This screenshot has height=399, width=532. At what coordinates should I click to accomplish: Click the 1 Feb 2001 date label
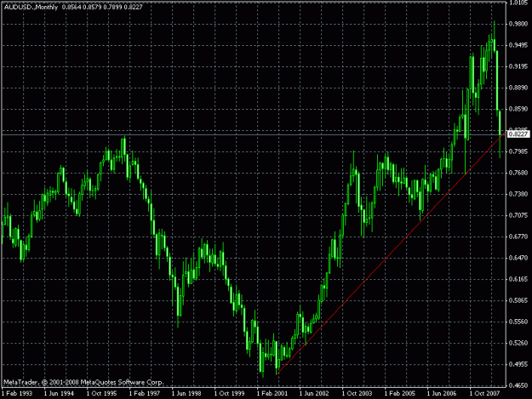tap(272, 394)
